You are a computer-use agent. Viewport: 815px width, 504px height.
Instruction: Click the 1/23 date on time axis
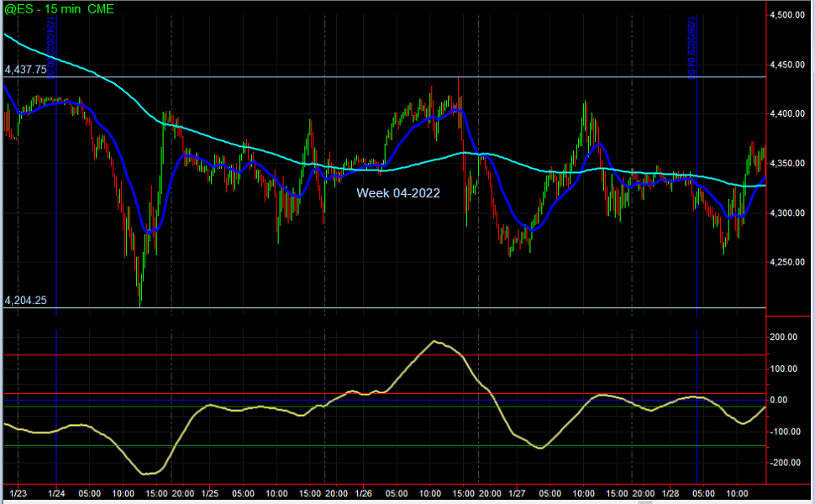tap(18, 493)
